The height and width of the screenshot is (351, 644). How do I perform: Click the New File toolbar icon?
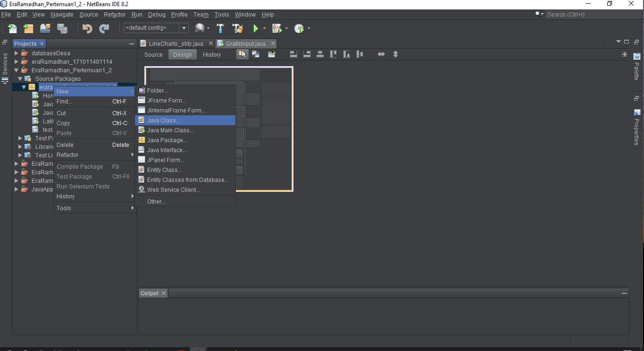tap(12, 29)
